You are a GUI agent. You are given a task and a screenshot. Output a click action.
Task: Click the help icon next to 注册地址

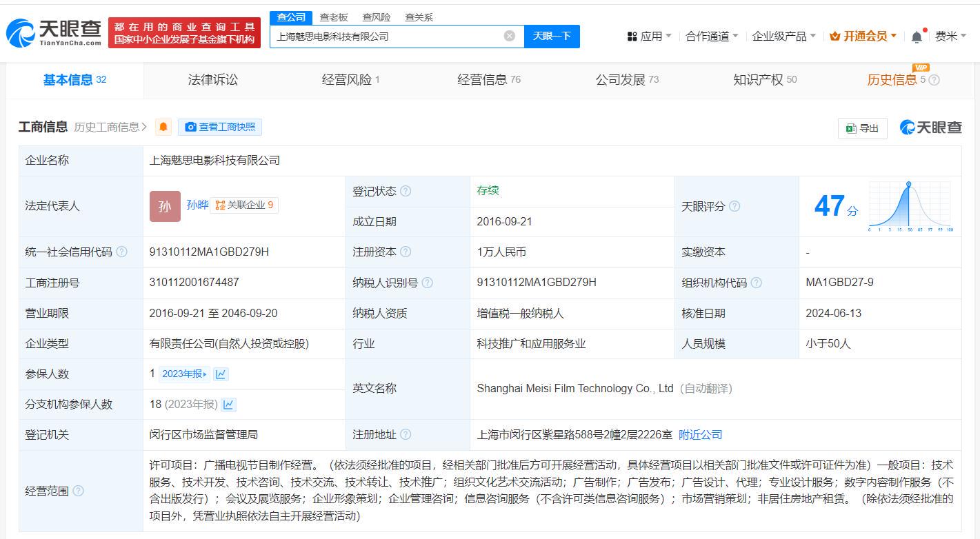[406, 434]
